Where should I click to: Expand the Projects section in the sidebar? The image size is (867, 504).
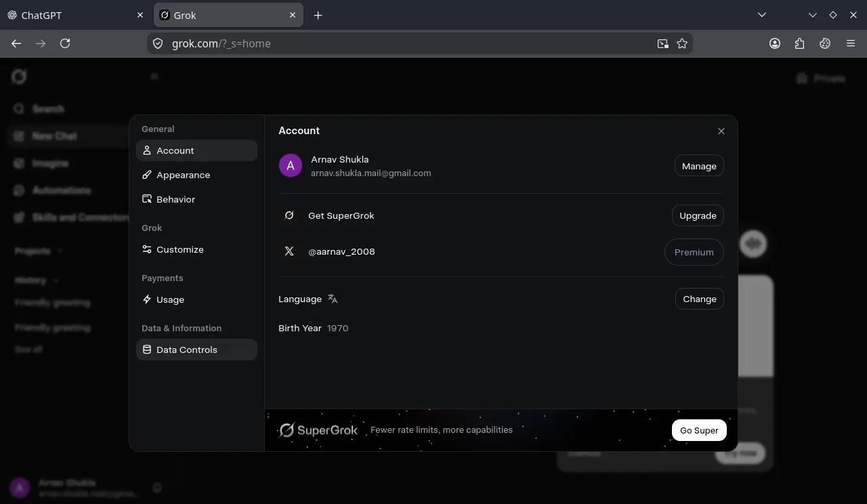(x=38, y=251)
